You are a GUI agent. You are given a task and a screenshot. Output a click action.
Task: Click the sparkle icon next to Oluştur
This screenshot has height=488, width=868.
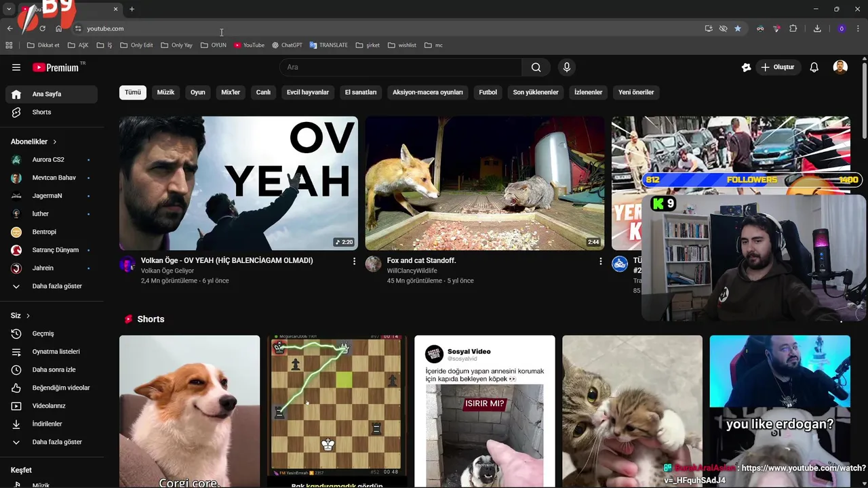click(x=746, y=67)
